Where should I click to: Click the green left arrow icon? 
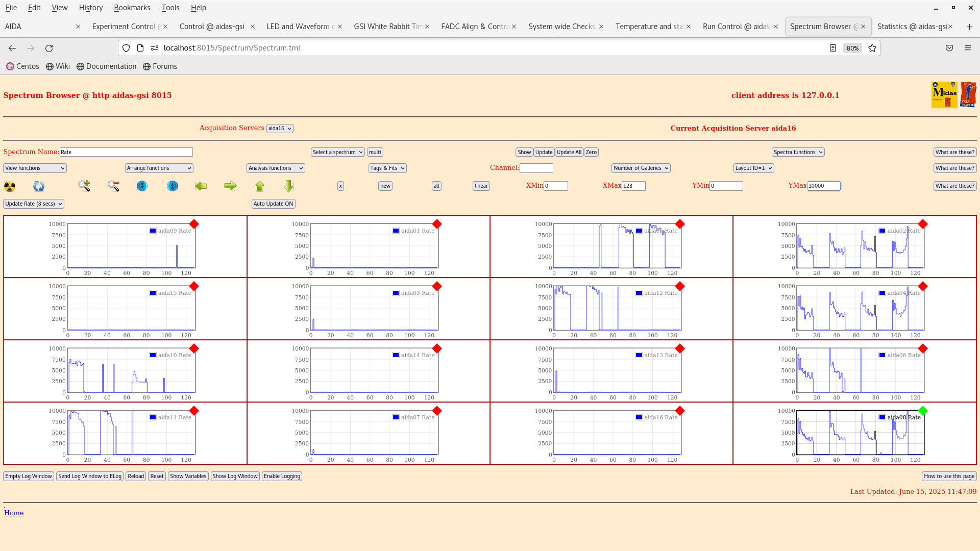point(201,186)
